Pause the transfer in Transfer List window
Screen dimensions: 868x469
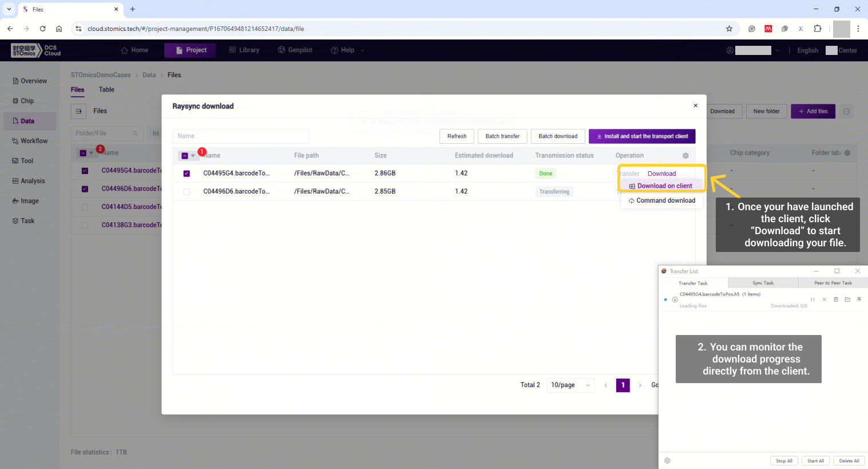(x=812, y=299)
